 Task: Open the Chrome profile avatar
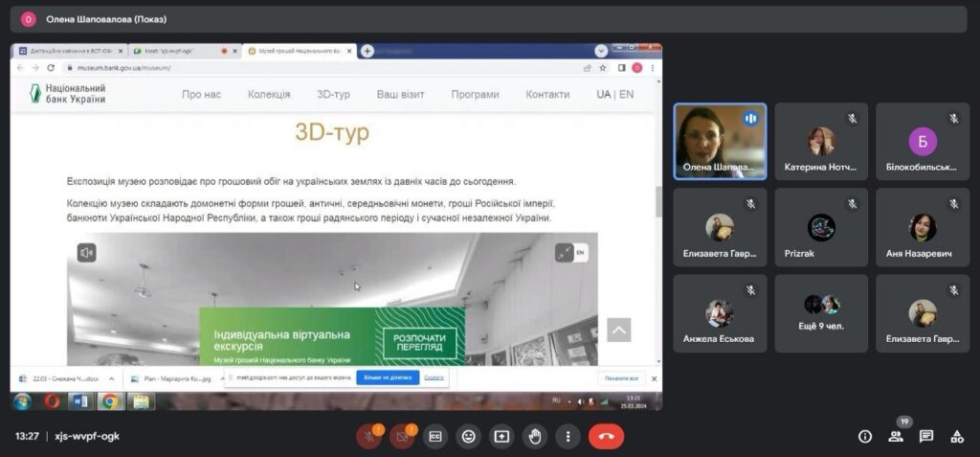tap(636, 68)
